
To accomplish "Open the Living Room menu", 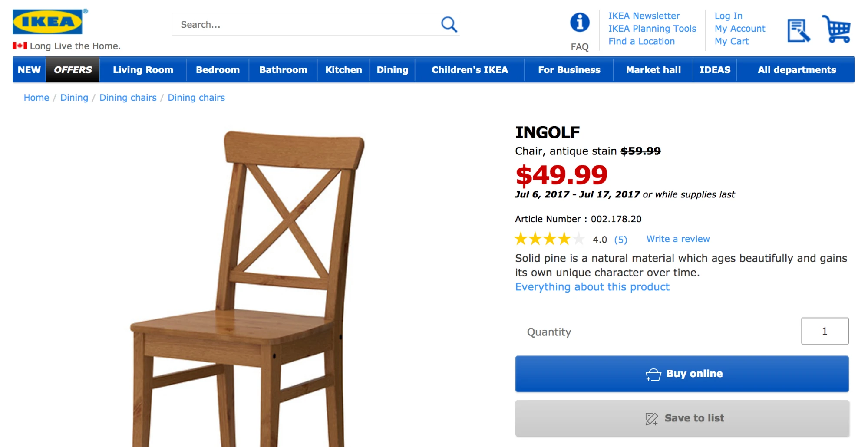I will click(143, 70).
